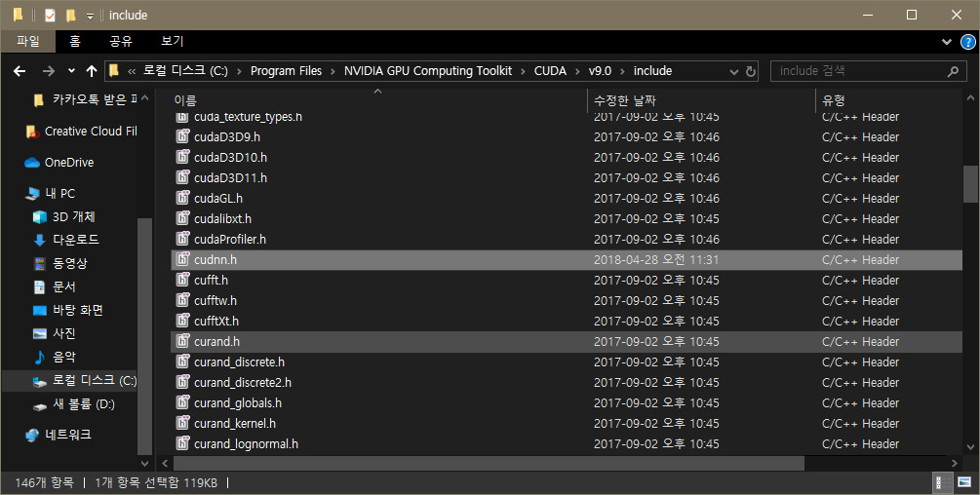Click the New folder icon in quick access toolbar
Image resolution: width=980 pixels, height=495 pixels.
70,15
